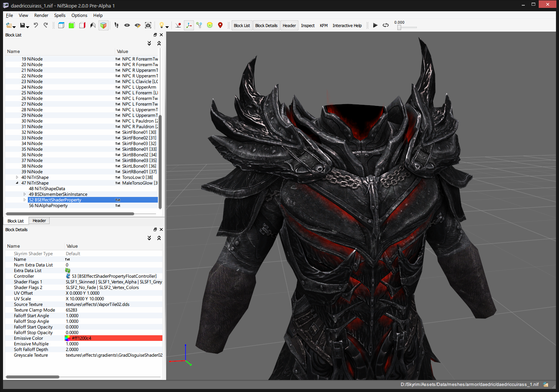This screenshot has height=392, width=559.
Task: Collapse the 47 NiTriShape tree node
Action: pos(17,183)
